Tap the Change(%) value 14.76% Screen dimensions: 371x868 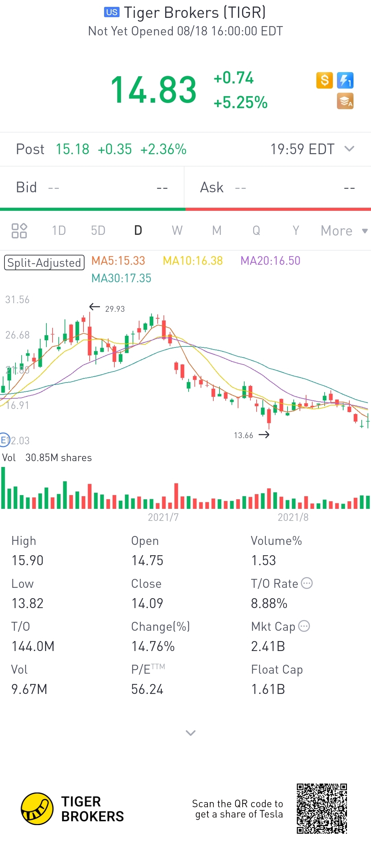(x=153, y=647)
